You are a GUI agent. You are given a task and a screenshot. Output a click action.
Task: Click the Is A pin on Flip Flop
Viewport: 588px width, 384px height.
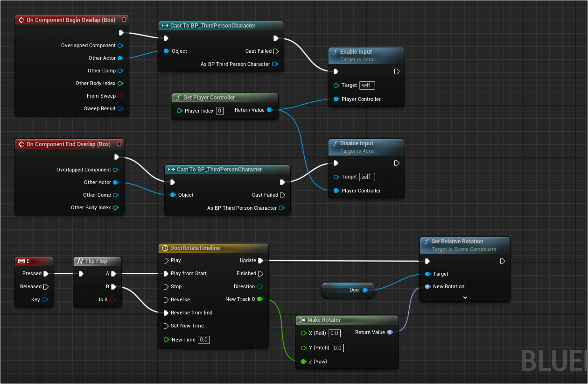[x=113, y=300]
